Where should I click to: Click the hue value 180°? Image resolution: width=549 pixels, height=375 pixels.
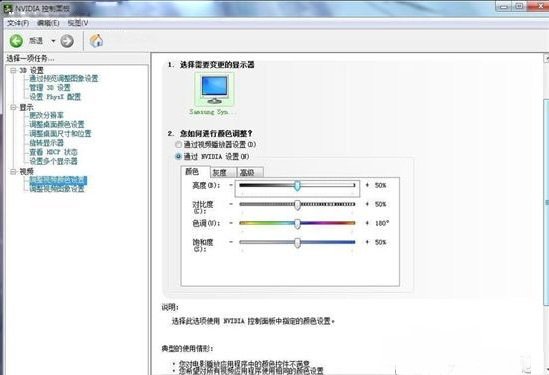coord(382,223)
